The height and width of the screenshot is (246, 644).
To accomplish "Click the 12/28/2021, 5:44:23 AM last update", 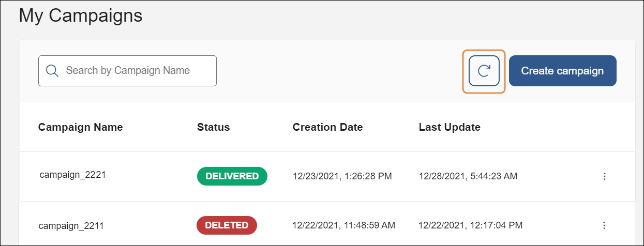I will [468, 176].
